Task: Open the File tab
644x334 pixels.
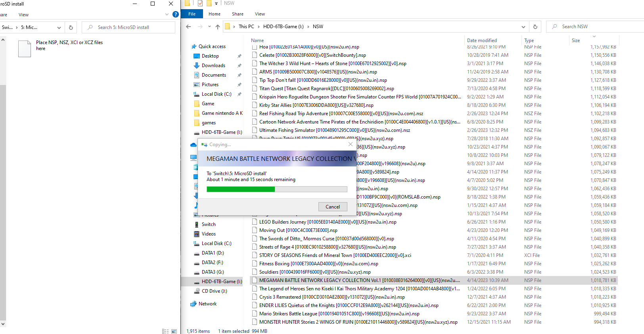Action: point(192,14)
